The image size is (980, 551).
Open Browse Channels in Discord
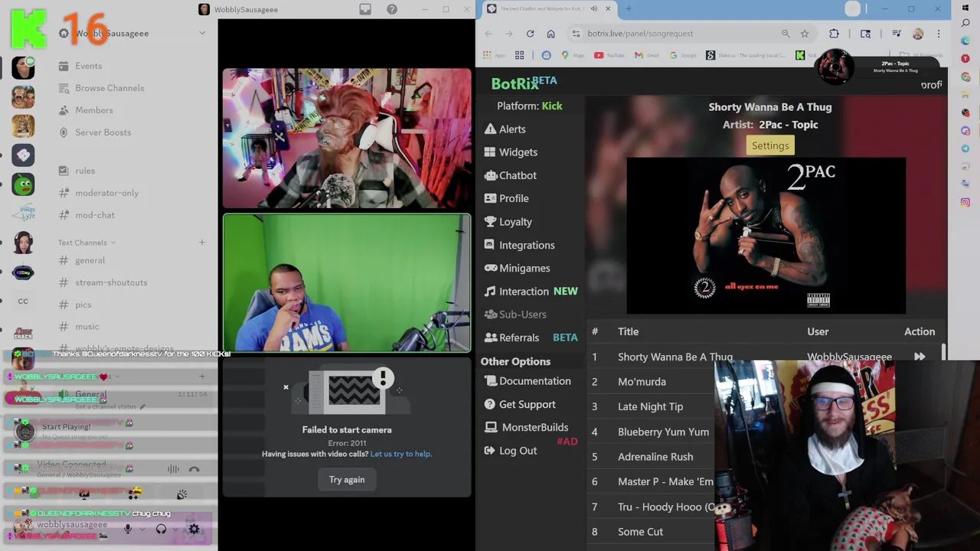click(102, 88)
